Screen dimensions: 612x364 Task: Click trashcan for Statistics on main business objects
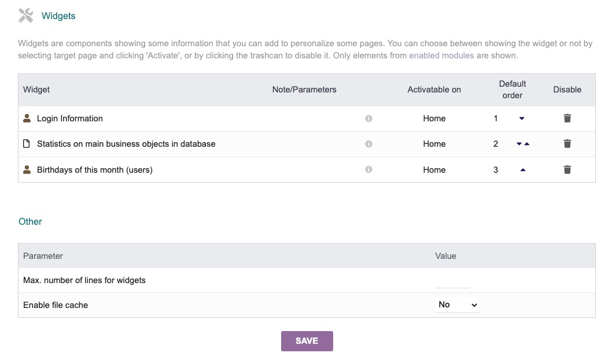[567, 144]
